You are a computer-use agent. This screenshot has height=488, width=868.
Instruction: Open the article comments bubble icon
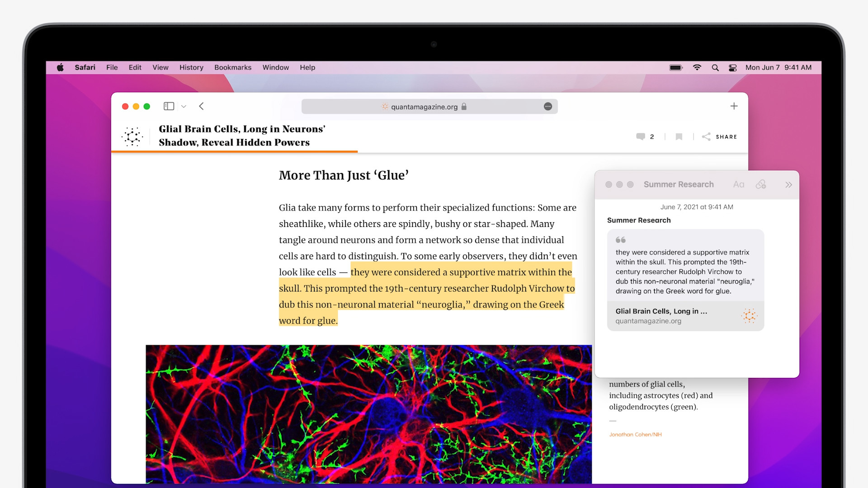[641, 136]
